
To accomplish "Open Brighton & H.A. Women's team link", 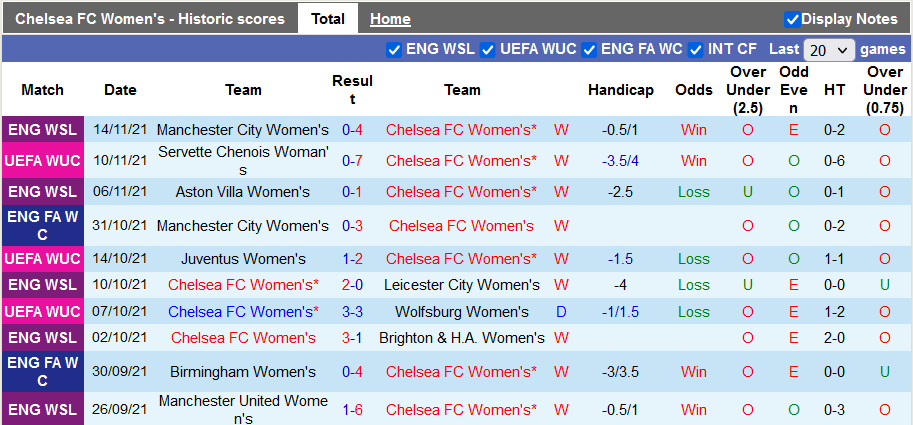I will click(x=462, y=338).
